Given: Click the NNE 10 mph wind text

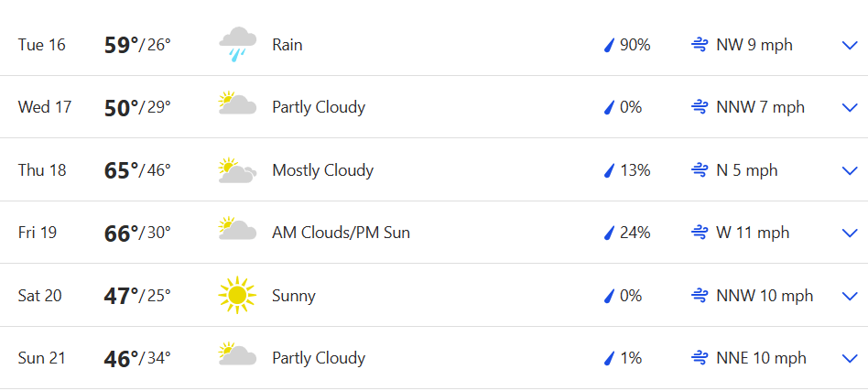Looking at the screenshot, I should [x=761, y=358].
